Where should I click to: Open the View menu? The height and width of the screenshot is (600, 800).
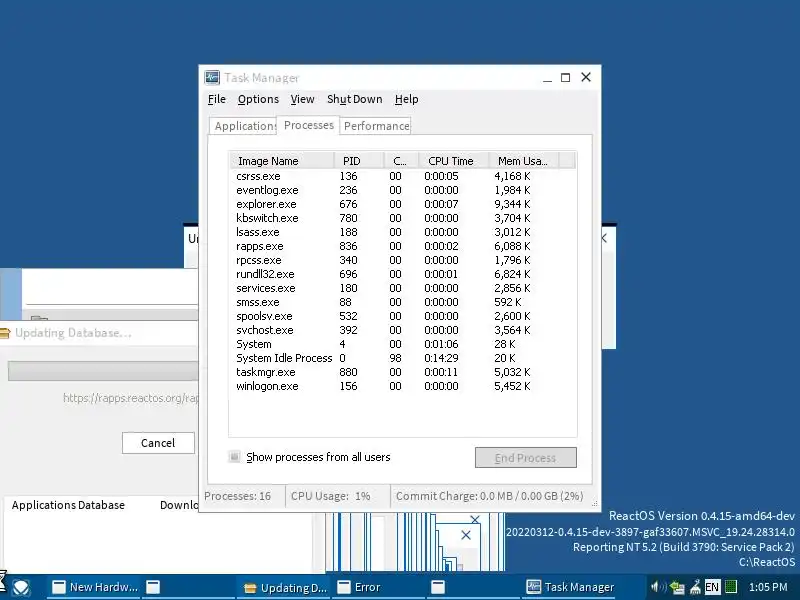click(x=302, y=99)
